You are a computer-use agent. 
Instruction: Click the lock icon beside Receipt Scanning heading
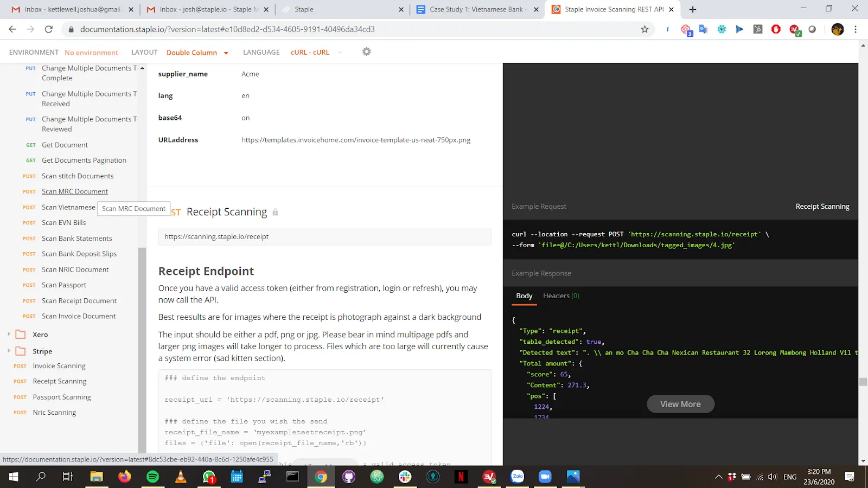point(276,212)
